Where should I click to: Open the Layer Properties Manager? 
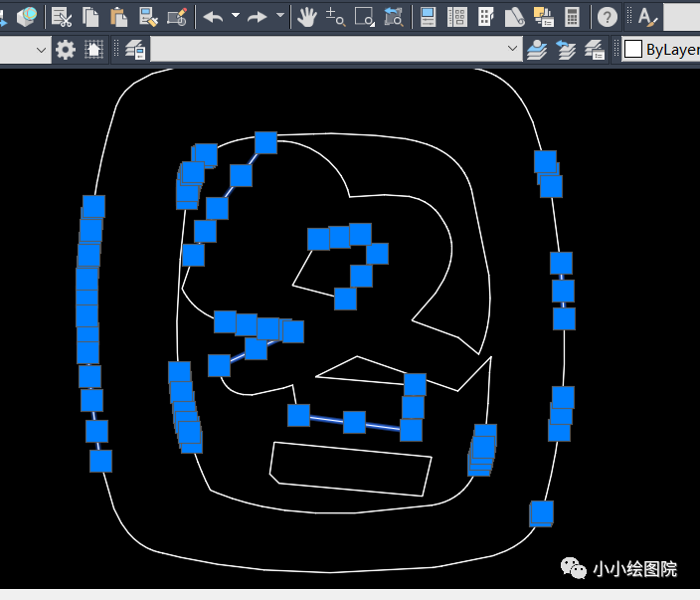click(x=135, y=49)
